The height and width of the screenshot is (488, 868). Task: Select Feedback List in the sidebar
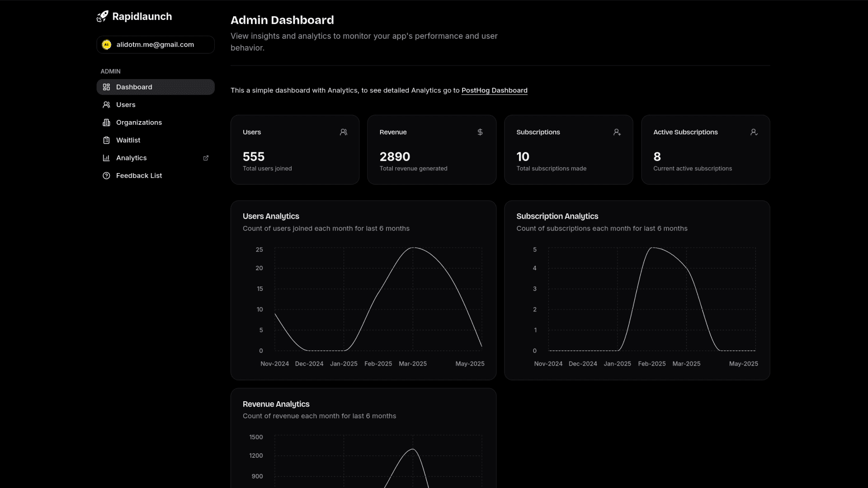pos(139,176)
